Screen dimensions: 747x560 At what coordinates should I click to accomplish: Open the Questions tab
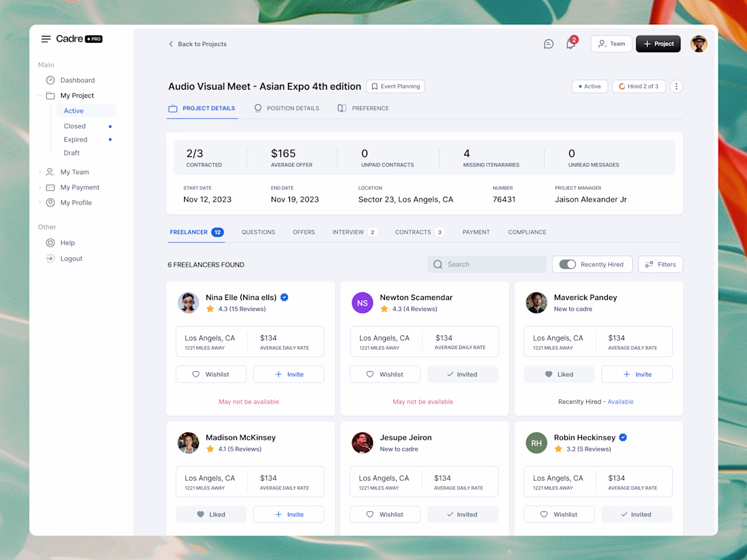258,232
